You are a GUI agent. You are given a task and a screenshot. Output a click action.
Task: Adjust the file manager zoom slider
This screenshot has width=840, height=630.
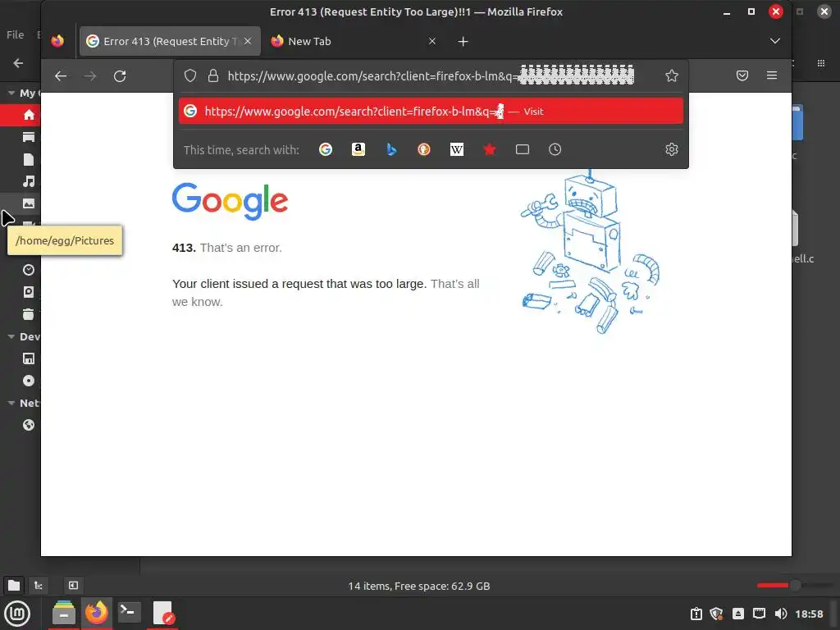(x=796, y=586)
